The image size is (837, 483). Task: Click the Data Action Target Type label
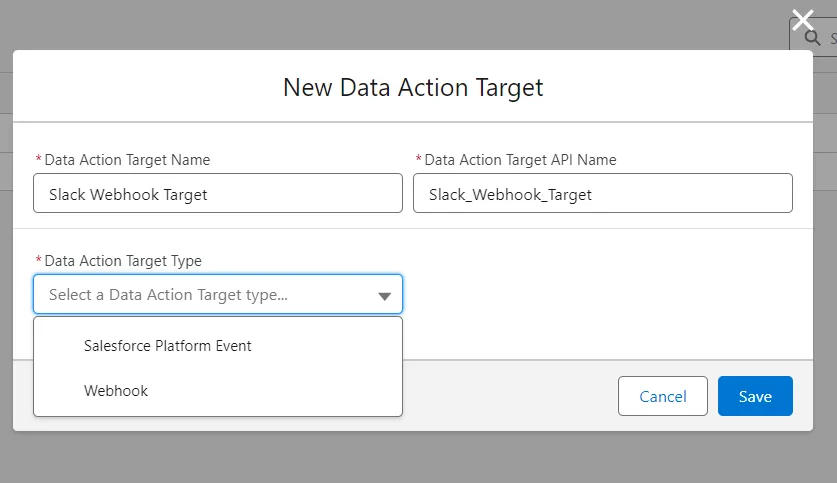(x=123, y=261)
